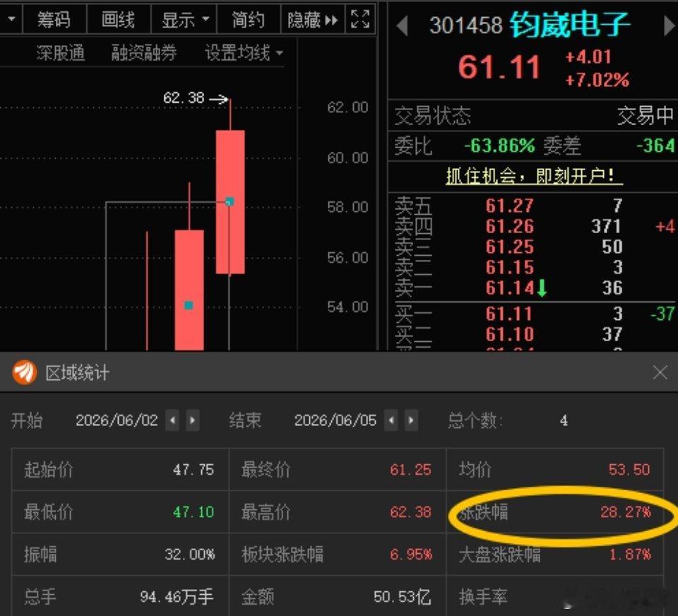Move start date back one day
678x616 pixels.
point(172,420)
